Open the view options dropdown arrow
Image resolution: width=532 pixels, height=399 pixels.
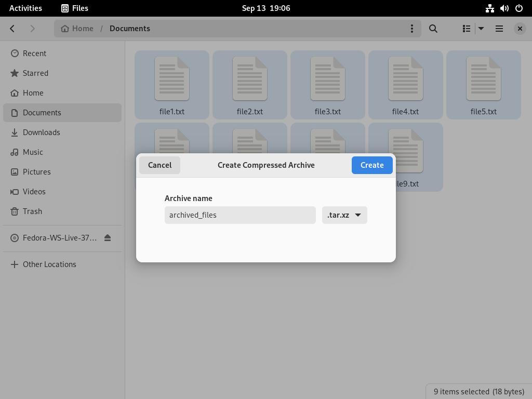click(x=481, y=29)
